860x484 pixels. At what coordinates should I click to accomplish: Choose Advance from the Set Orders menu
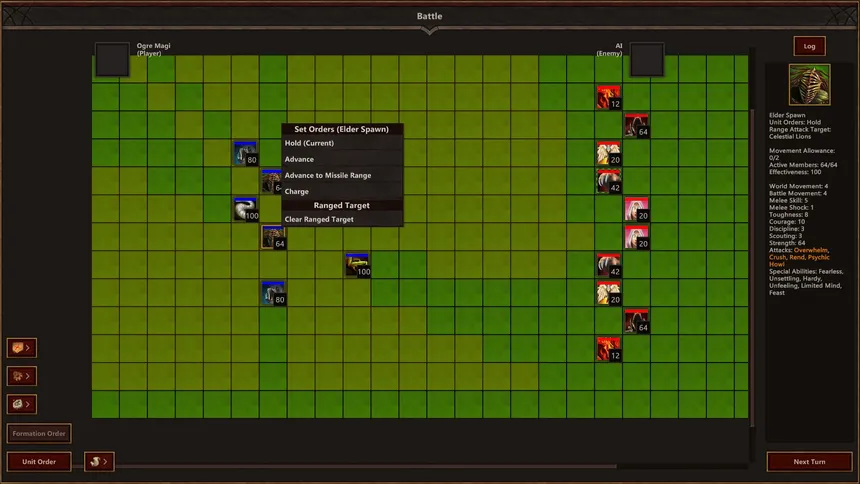[x=342, y=159]
